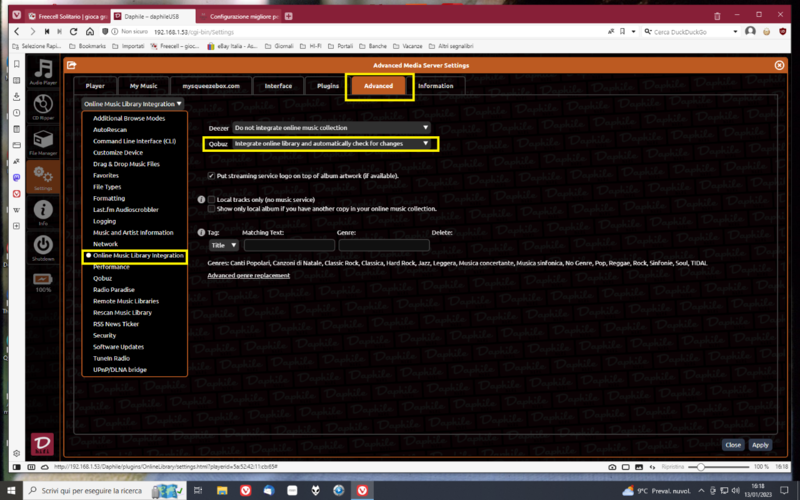Open the Deezer integration dropdown

coord(331,128)
